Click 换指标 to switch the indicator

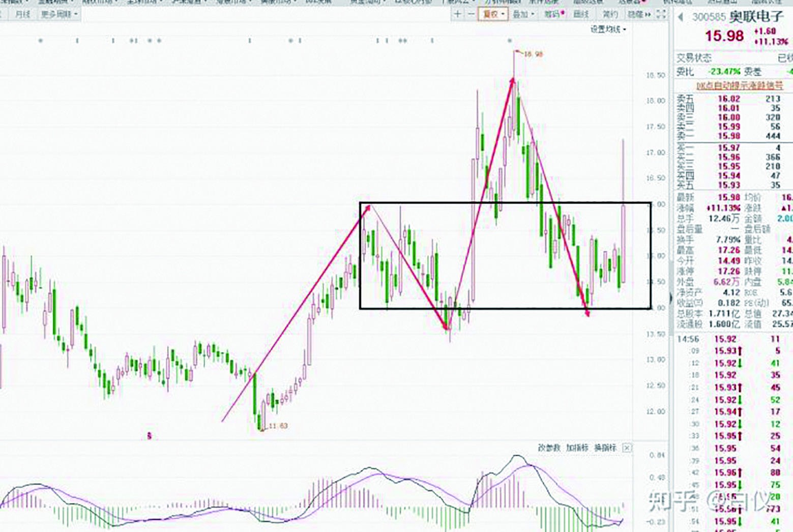coord(605,448)
